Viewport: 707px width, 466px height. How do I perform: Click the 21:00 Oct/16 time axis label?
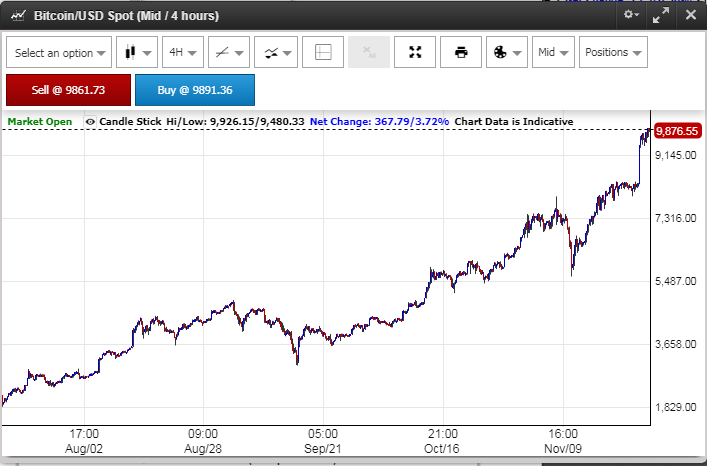(x=443, y=441)
